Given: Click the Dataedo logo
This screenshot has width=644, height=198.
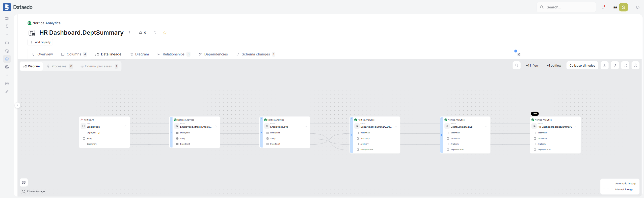Looking at the screenshot, I should (x=18, y=7).
